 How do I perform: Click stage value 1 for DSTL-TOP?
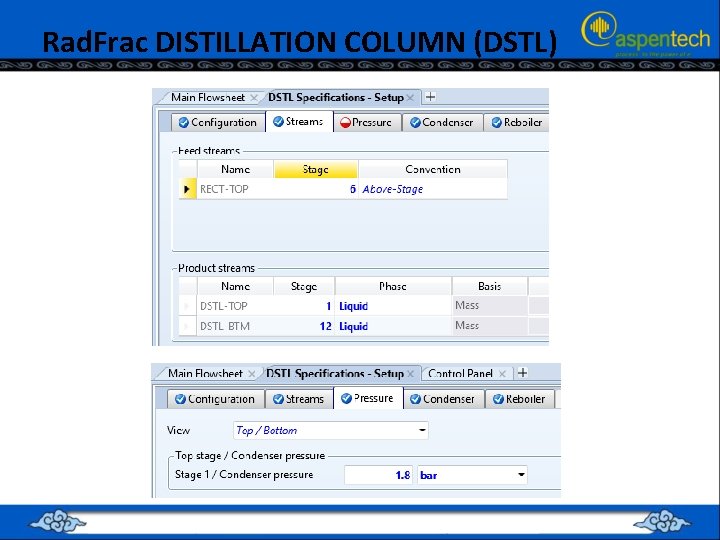[x=304, y=306]
